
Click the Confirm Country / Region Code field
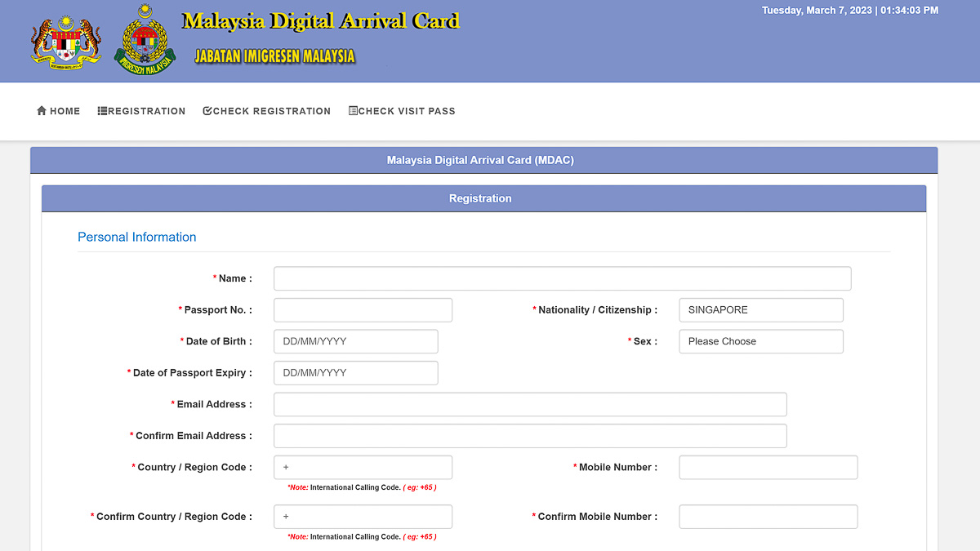click(363, 517)
